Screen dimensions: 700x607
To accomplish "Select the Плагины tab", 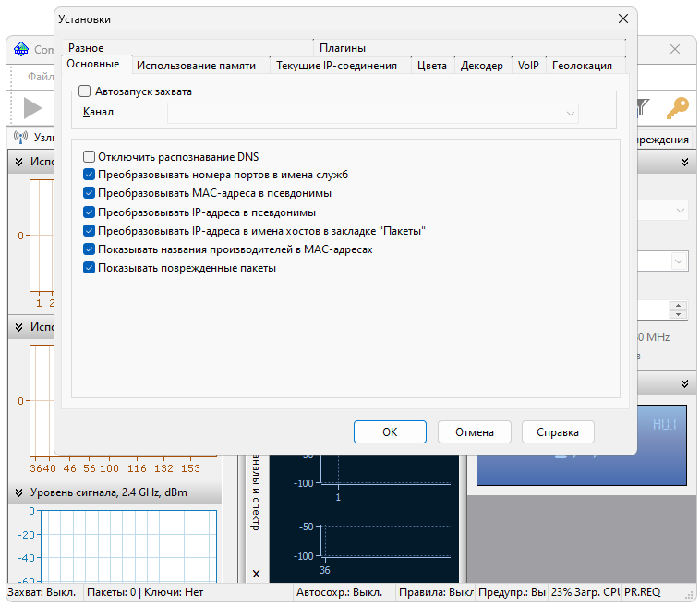I will (343, 47).
